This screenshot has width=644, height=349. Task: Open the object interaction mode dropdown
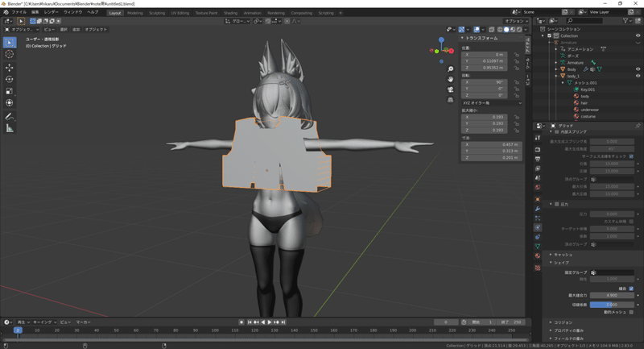pyautogui.click(x=22, y=30)
